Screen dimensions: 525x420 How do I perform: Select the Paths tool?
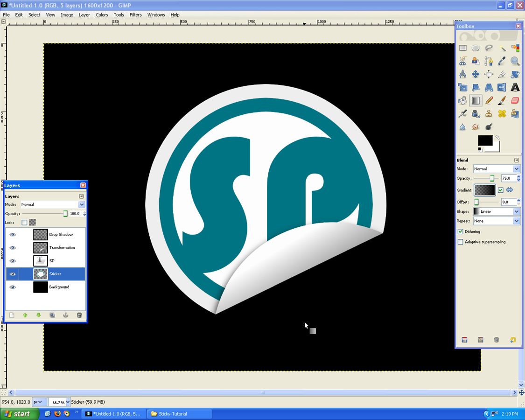[x=489, y=61]
